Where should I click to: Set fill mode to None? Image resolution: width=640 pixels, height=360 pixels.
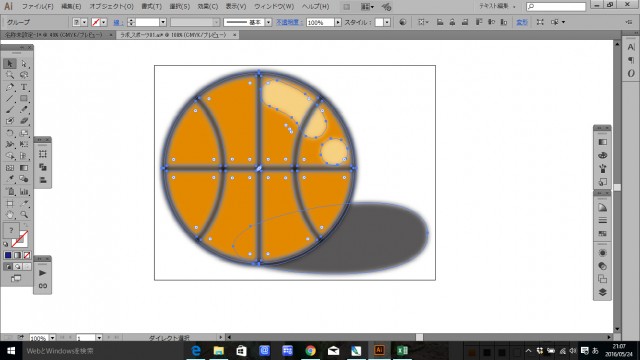coord(27,255)
